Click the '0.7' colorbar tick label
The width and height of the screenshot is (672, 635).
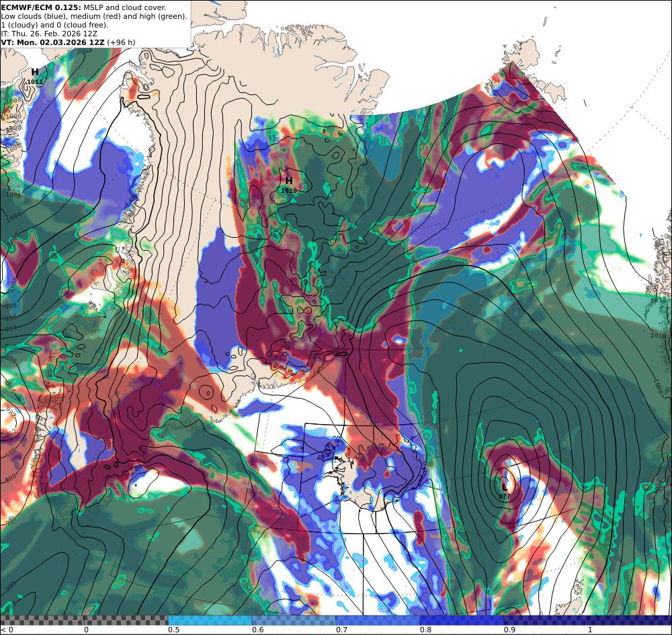click(x=341, y=630)
